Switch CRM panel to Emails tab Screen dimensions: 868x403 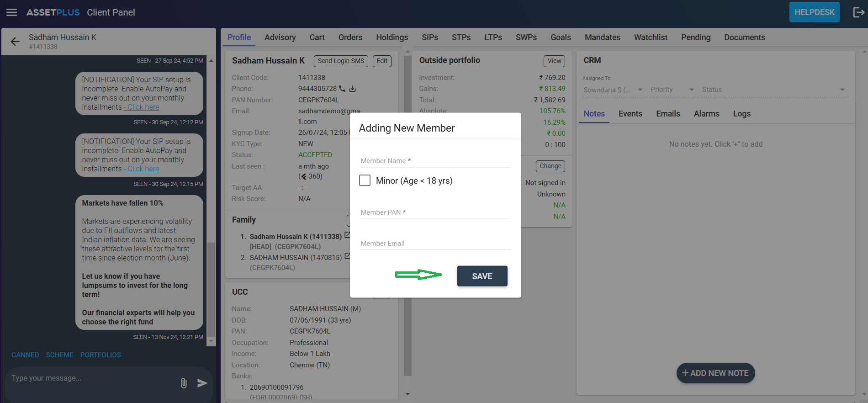[668, 114]
